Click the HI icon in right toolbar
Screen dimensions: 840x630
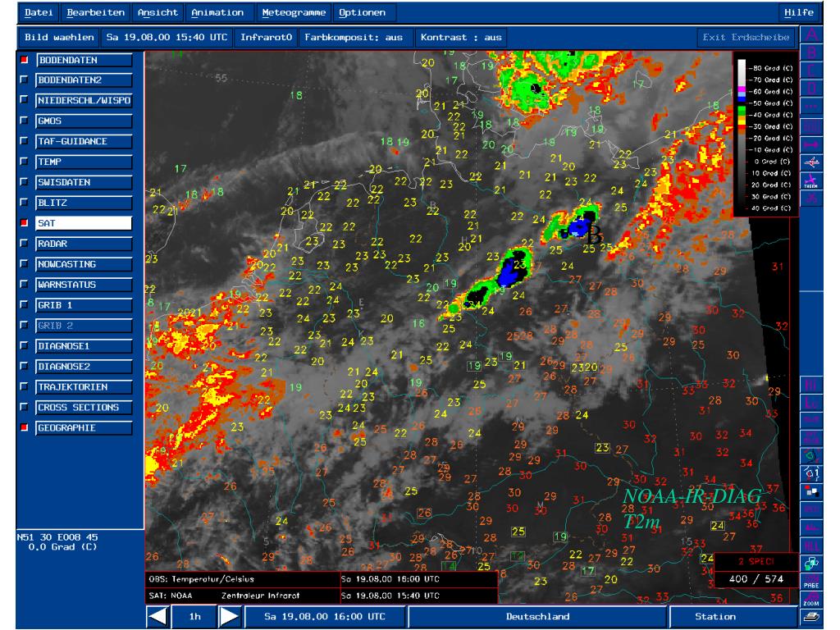(x=811, y=386)
